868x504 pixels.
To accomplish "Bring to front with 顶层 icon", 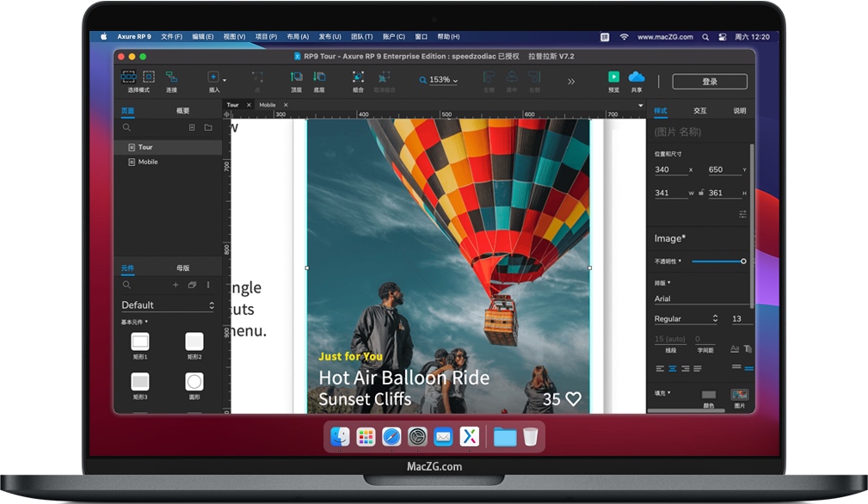I will [x=296, y=77].
